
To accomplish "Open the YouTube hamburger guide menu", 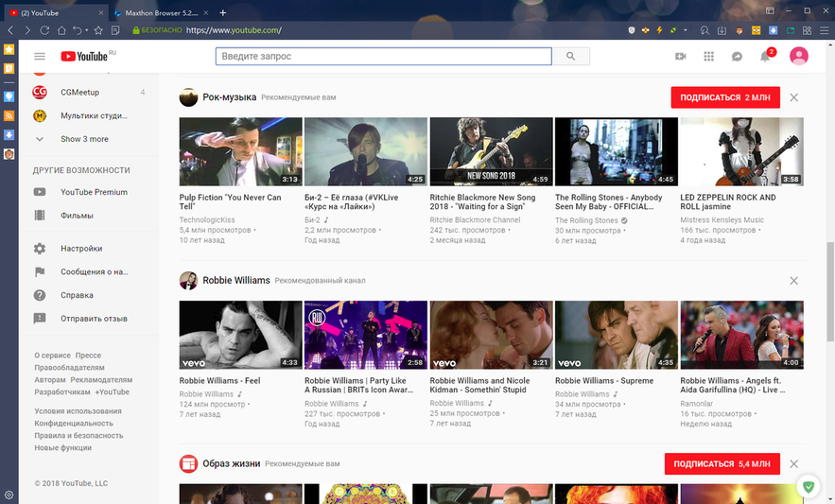I will tap(40, 56).
